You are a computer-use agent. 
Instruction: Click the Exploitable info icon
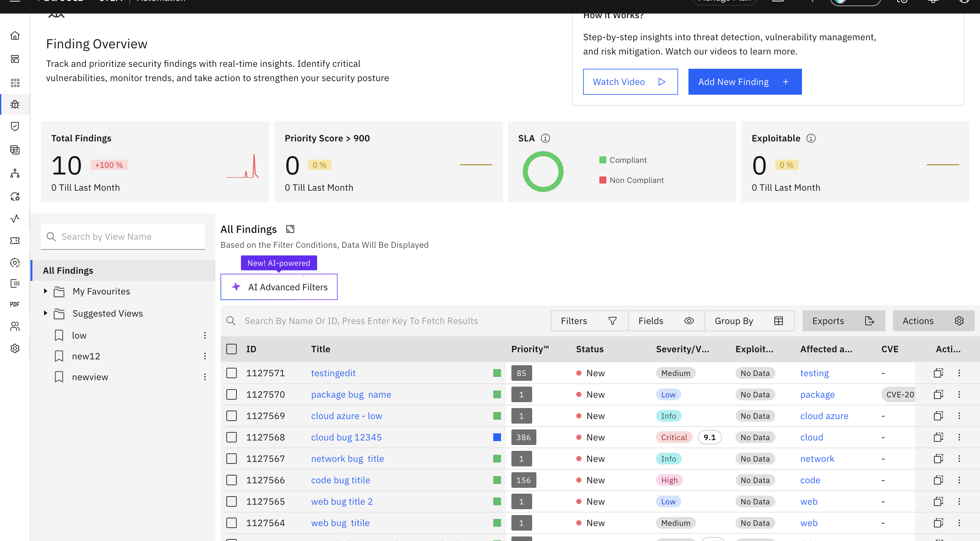[811, 138]
